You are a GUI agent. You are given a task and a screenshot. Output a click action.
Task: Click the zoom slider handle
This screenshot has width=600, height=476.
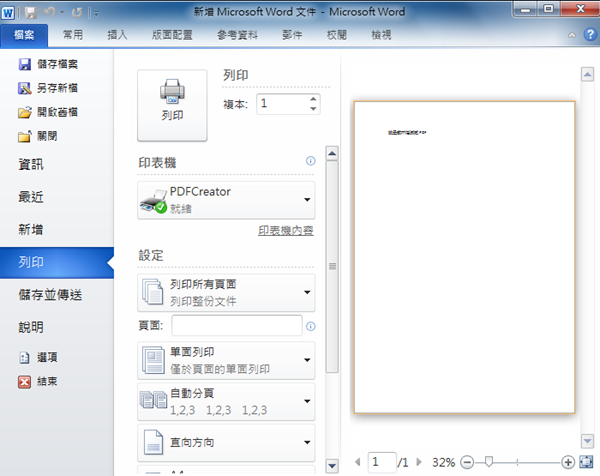(489, 462)
